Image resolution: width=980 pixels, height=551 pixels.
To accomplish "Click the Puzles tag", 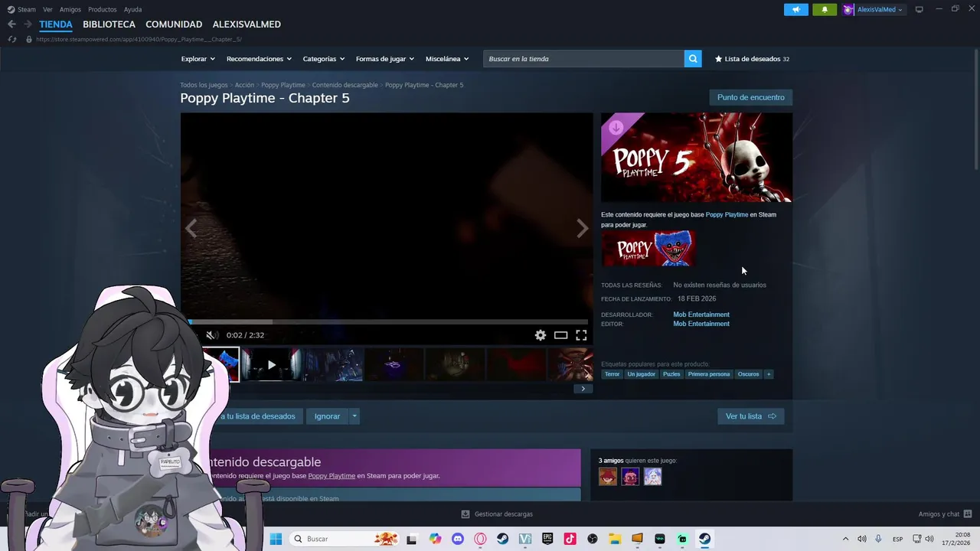I will click(x=671, y=374).
